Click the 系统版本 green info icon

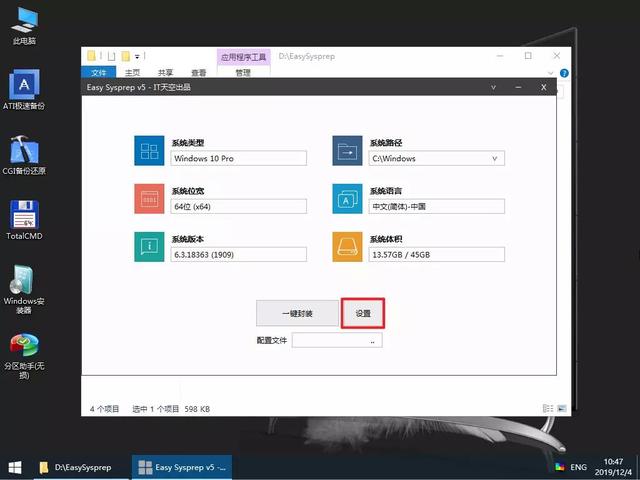[149, 247]
